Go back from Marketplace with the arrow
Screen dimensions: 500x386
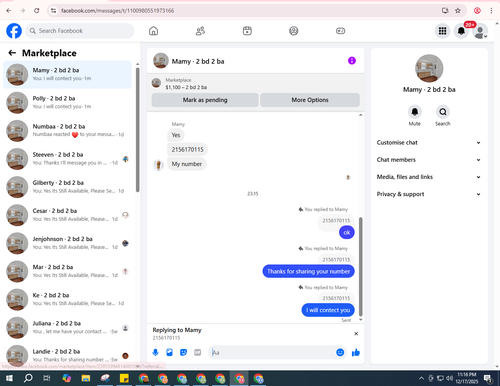12,53
